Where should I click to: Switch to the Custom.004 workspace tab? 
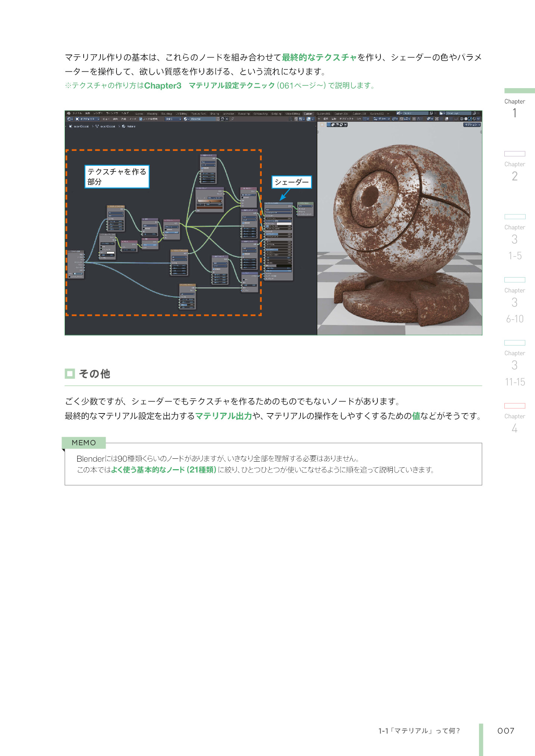341,114
